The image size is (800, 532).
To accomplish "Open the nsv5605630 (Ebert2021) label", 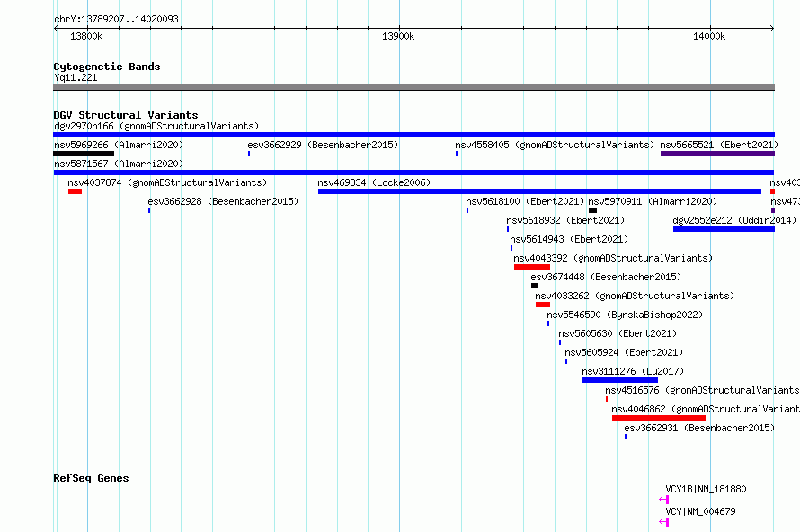I will click(618, 333).
